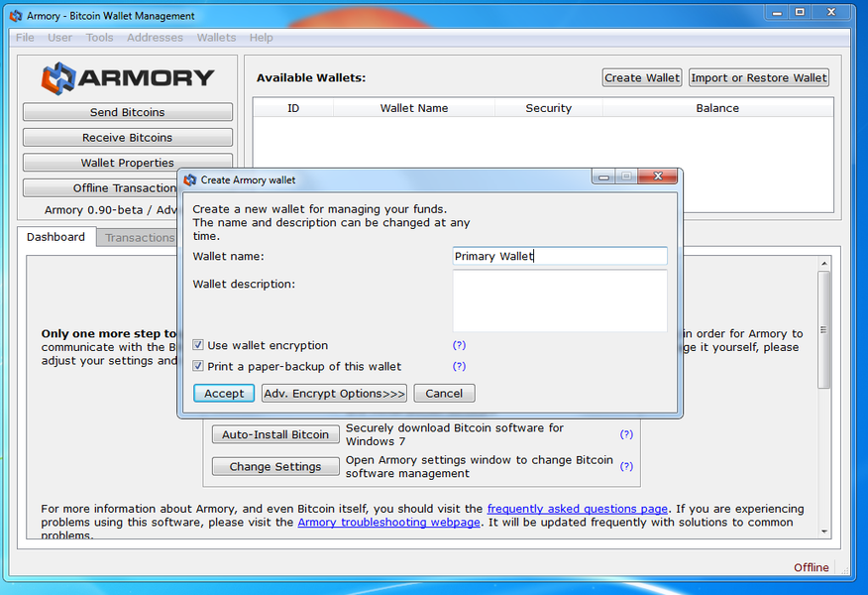Open help (?) next to Auto-Install Bitcoin

(626, 434)
